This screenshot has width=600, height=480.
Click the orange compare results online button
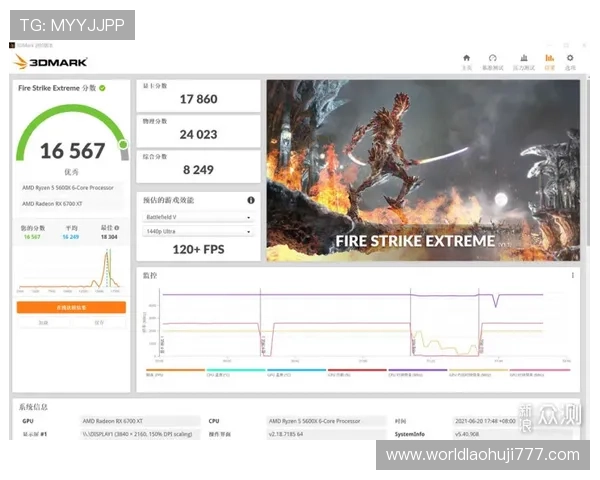(71, 307)
